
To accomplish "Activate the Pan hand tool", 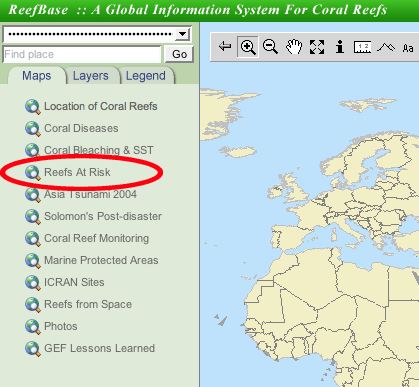I will 294,46.
